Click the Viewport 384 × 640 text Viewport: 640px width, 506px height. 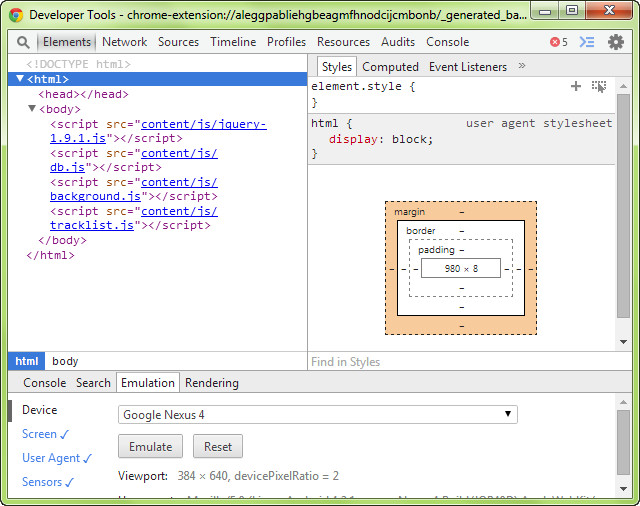(x=228, y=476)
